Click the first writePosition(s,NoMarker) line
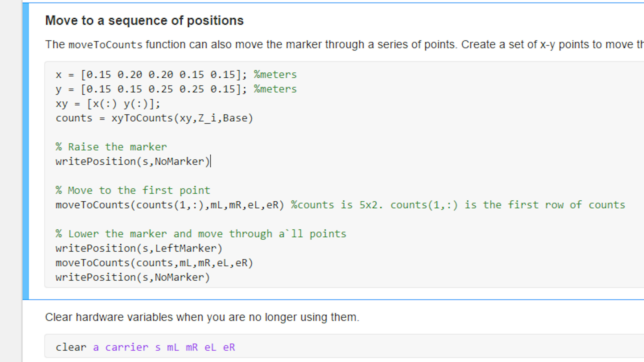 pos(132,161)
